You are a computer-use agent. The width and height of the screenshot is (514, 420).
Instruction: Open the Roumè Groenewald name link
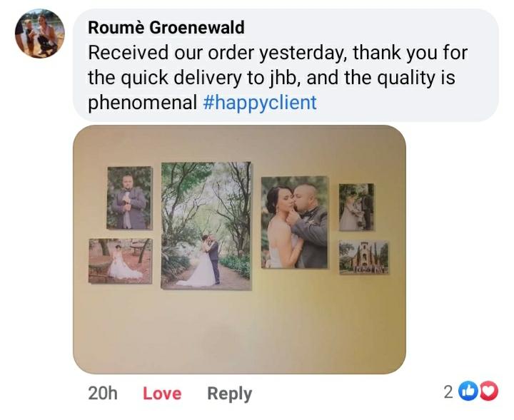tap(166, 27)
